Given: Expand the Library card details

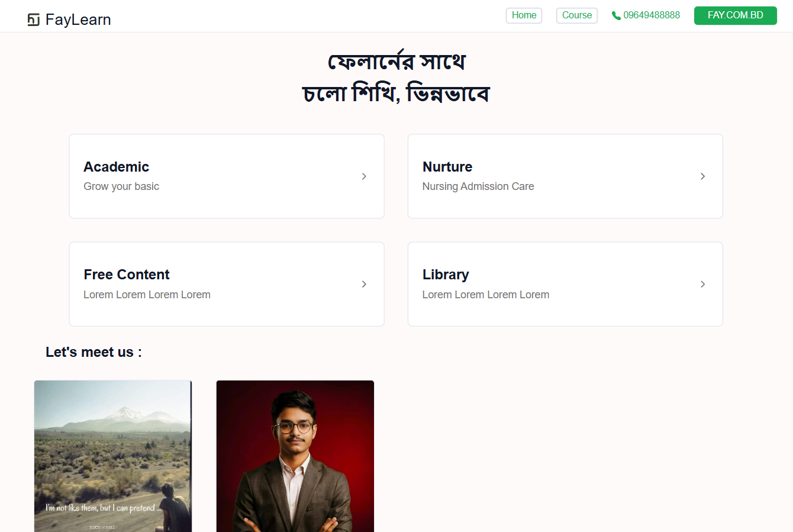Looking at the screenshot, I should (x=565, y=284).
